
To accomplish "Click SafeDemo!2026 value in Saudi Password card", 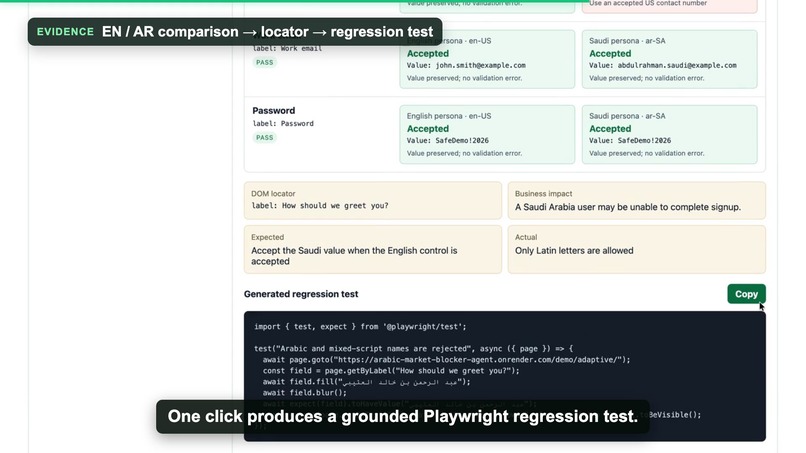I will pyautogui.click(x=644, y=140).
